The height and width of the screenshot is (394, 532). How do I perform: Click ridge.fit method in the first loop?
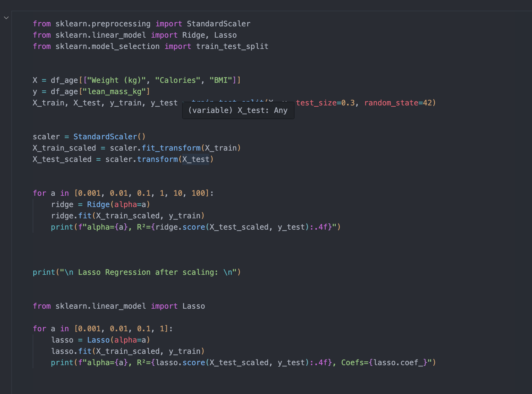click(85, 216)
